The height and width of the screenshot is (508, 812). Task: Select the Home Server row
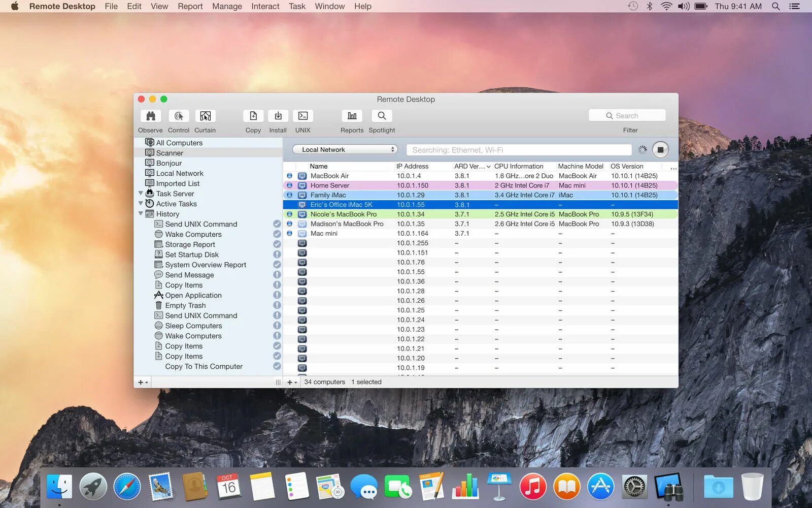tap(481, 185)
